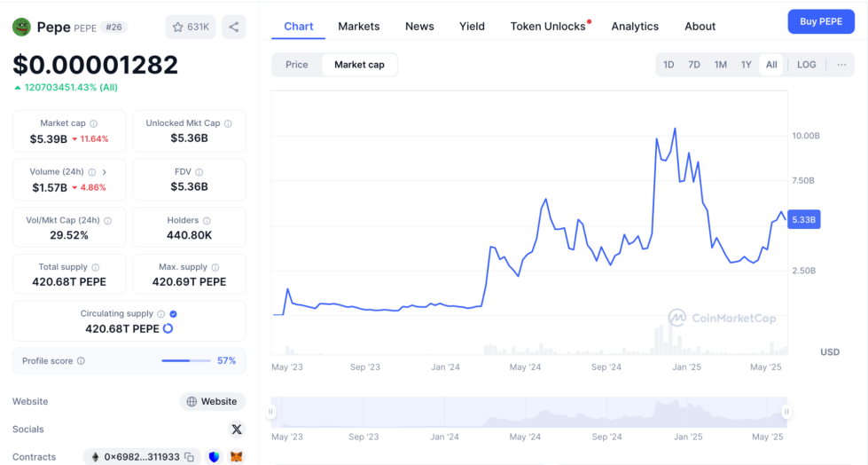Grab the left handle of chart range slider
The image size is (868, 465).
[271, 411]
